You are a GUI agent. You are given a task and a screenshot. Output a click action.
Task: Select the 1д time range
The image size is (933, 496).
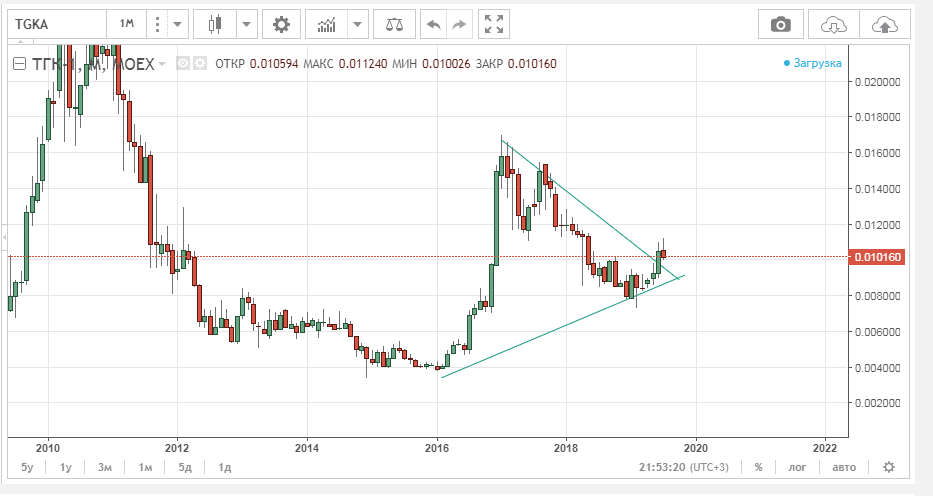(x=224, y=467)
